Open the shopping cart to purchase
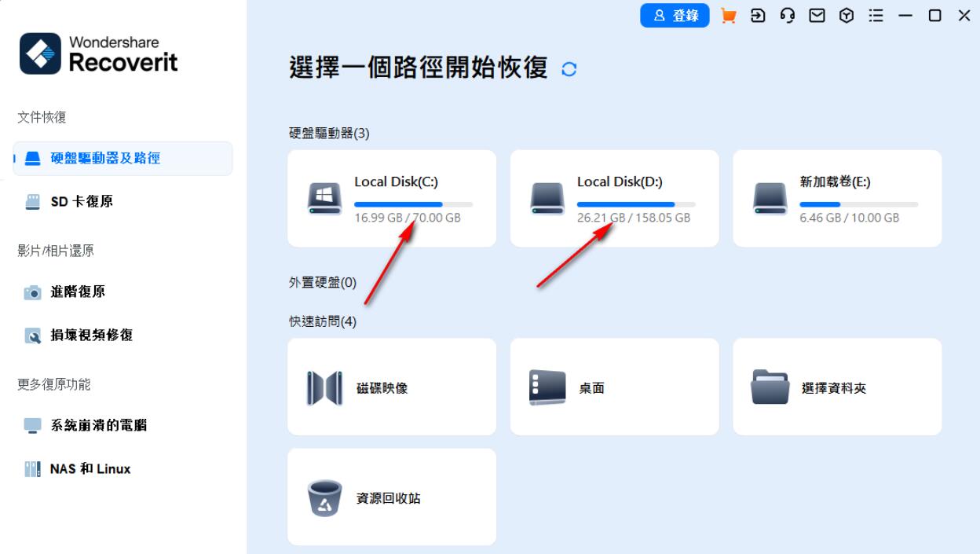 click(728, 15)
